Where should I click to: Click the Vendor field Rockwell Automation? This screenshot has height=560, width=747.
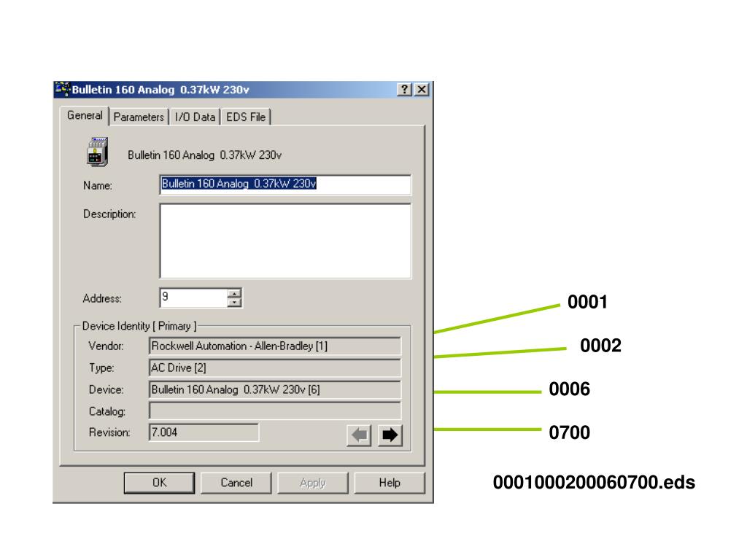coord(275,346)
